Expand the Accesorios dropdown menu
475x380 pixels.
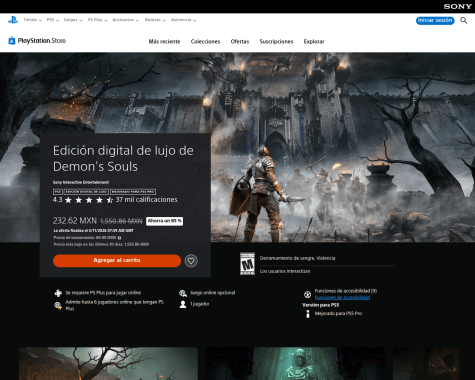click(125, 20)
